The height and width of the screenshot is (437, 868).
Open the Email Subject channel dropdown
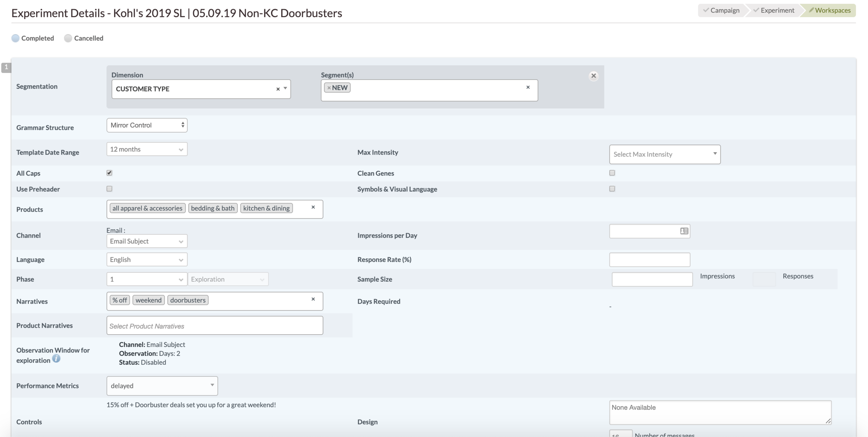147,241
